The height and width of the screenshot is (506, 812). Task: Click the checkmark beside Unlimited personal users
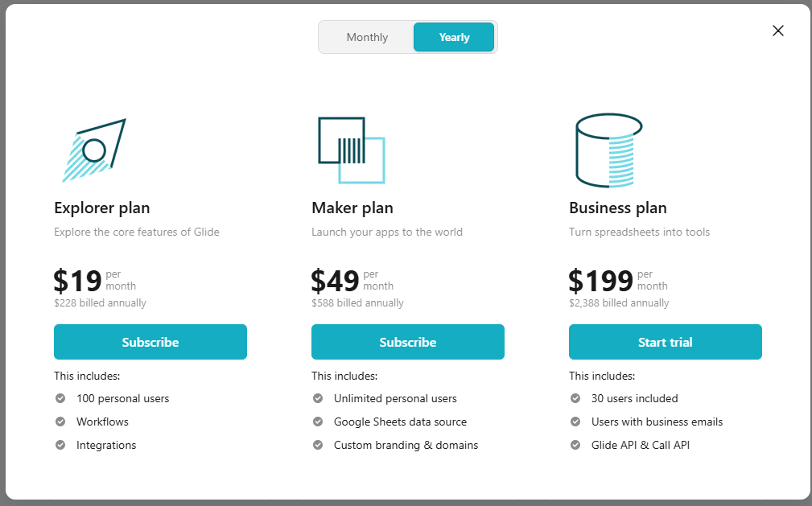tap(316, 398)
